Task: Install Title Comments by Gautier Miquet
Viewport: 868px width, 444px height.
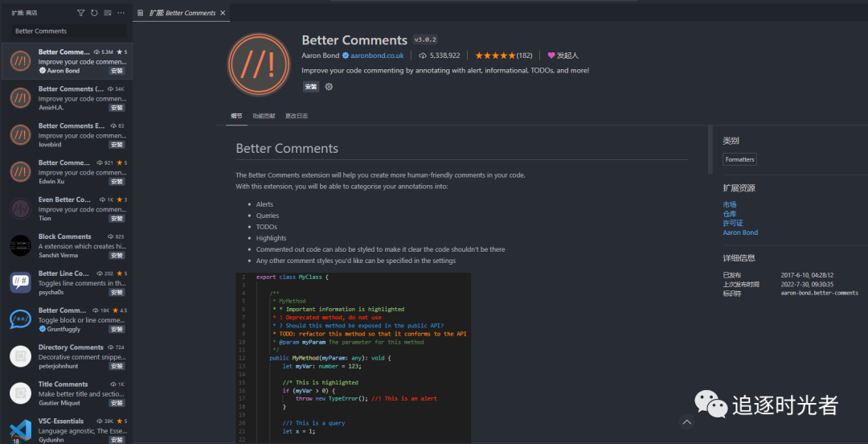Action: (x=117, y=403)
